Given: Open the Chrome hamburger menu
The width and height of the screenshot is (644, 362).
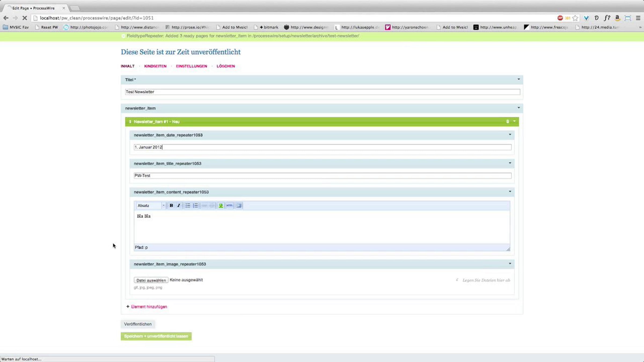Looking at the screenshot, I should click(x=638, y=18).
